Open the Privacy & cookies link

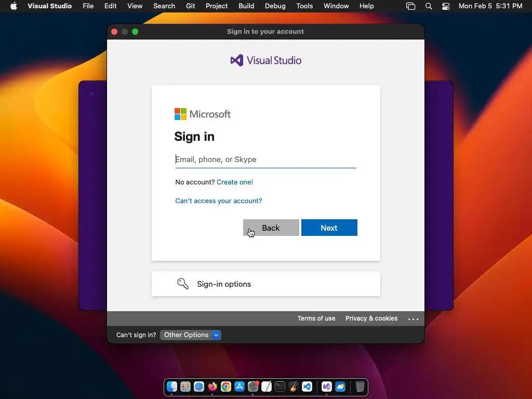371,318
